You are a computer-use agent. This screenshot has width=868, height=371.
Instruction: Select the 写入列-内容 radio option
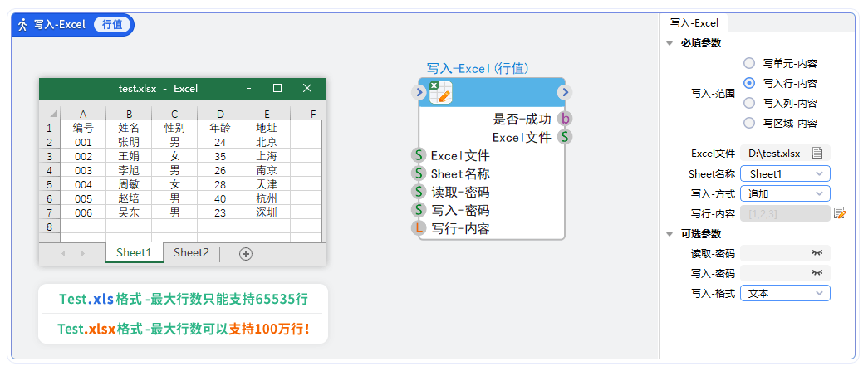pos(749,103)
